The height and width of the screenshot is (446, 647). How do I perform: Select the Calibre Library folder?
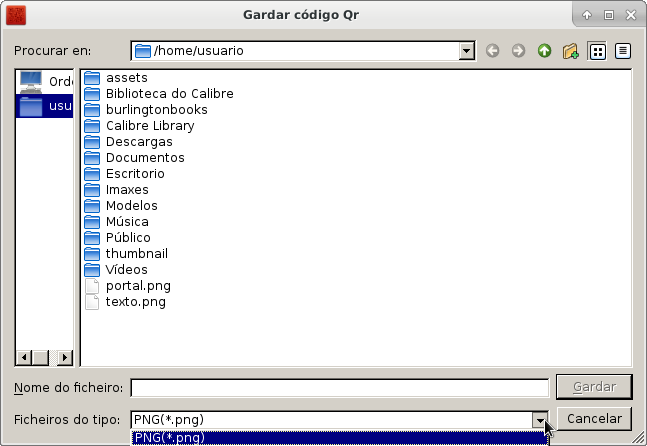[x=139, y=126]
